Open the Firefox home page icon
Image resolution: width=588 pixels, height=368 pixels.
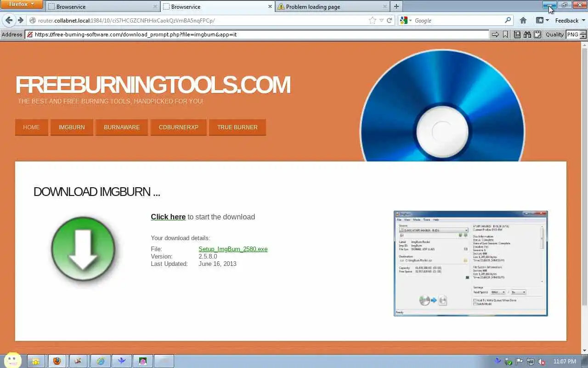click(x=523, y=20)
